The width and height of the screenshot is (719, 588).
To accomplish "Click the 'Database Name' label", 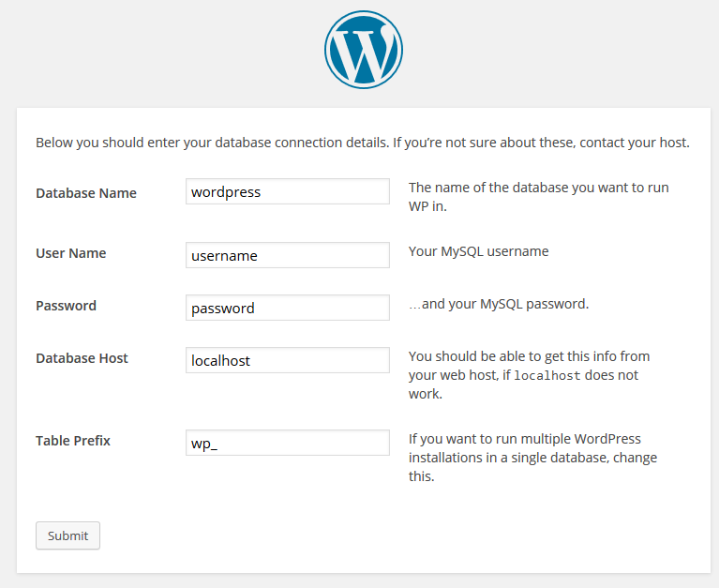I will pos(86,193).
